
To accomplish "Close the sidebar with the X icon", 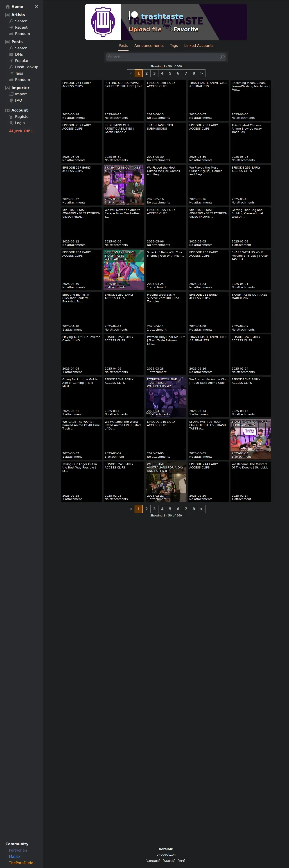I will pos(36,7).
